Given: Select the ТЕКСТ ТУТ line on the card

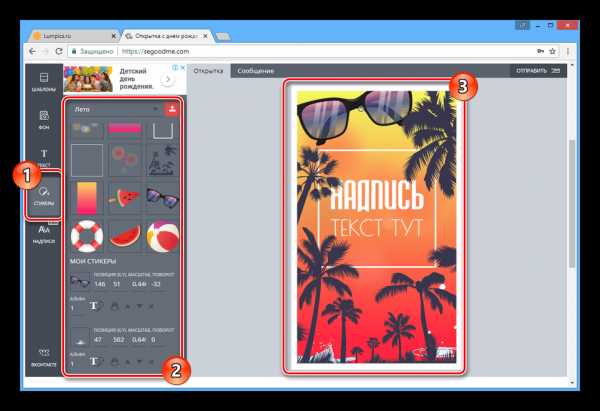Looking at the screenshot, I should tap(377, 228).
